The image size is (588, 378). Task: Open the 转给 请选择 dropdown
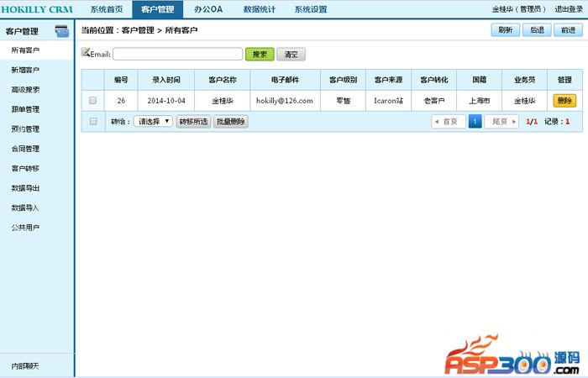pyautogui.click(x=153, y=121)
